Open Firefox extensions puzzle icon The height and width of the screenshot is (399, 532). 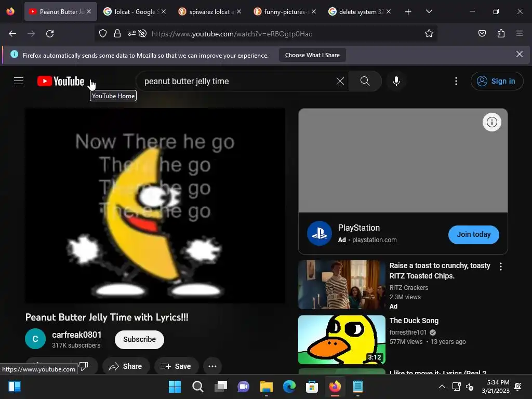pyautogui.click(x=501, y=34)
